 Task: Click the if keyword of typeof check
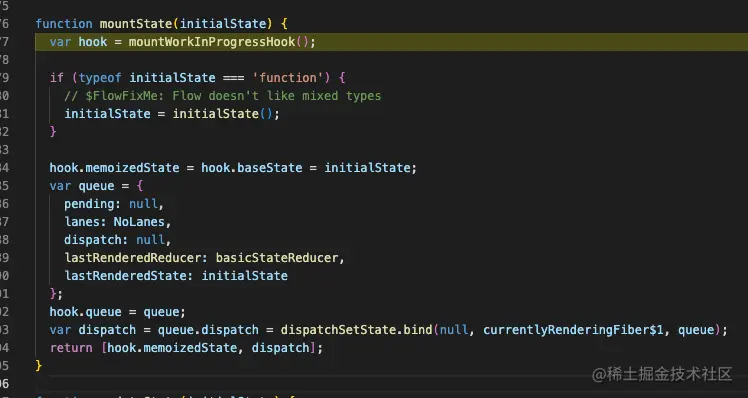[57, 78]
